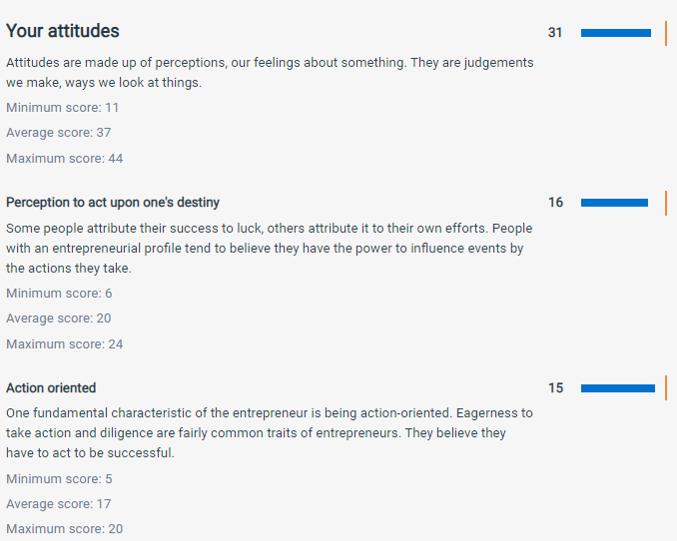Click the "Your attitudes" heading

pyautogui.click(x=62, y=31)
